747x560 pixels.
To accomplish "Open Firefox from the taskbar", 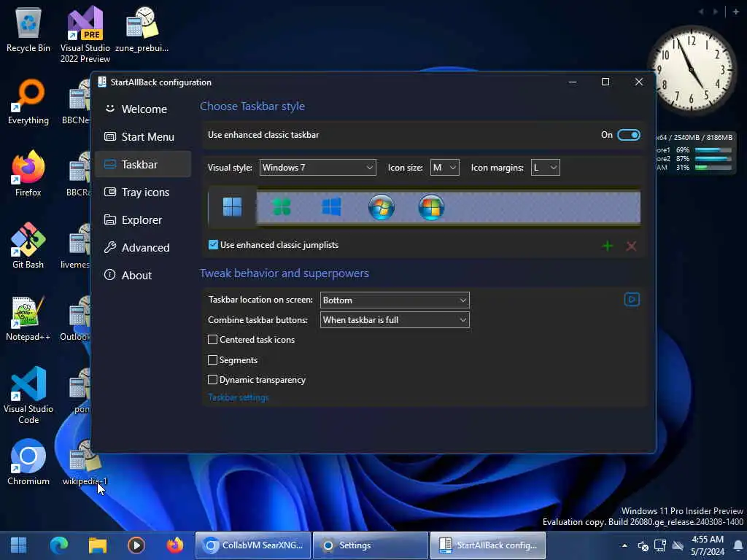I will (x=175, y=545).
